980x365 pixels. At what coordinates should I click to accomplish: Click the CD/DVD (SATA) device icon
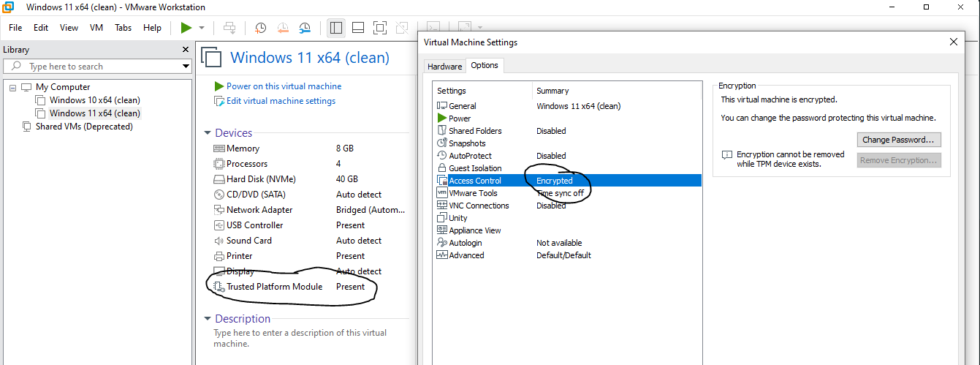coord(219,195)
